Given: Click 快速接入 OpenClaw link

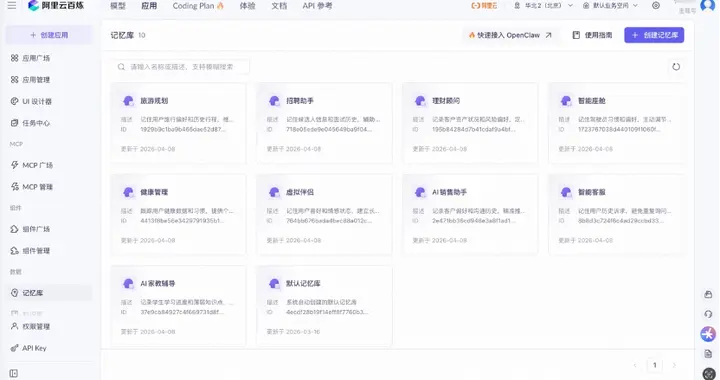Looking at the screenshot, I should [510, 35].
